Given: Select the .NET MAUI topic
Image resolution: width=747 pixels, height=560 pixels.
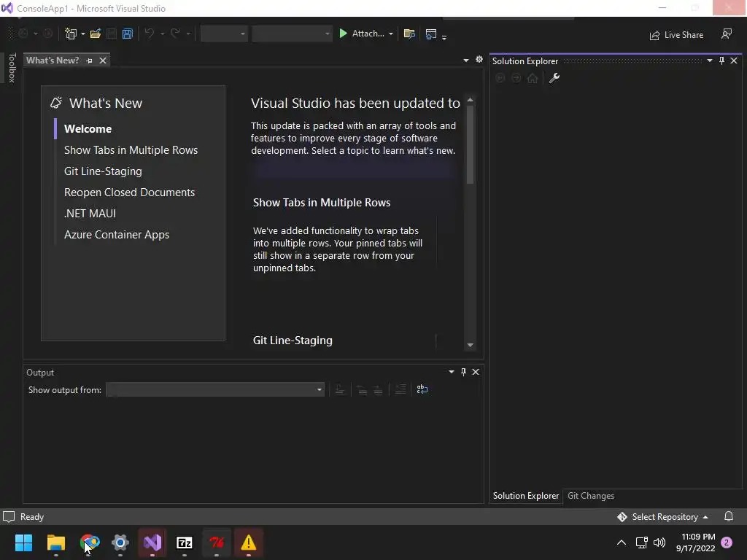Looking at the screenshot, I should click(90, 214).
